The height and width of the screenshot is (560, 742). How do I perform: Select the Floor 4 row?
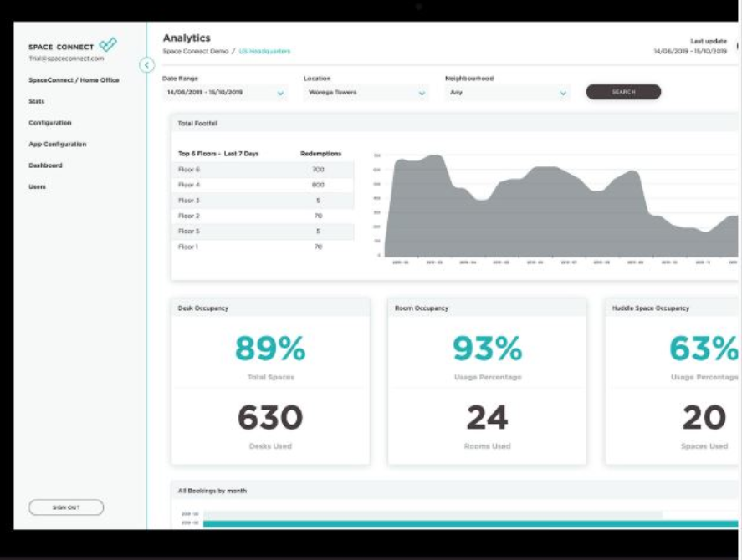click(263, 185)
